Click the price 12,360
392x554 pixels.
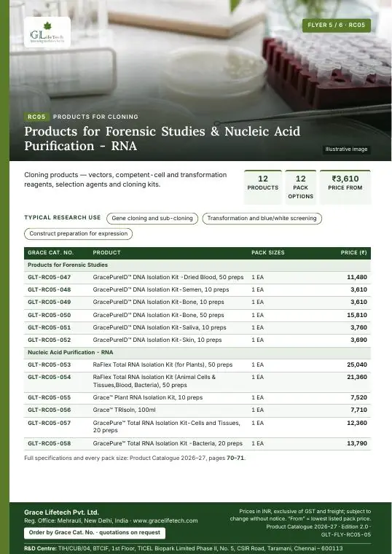(x=357, y=423)
